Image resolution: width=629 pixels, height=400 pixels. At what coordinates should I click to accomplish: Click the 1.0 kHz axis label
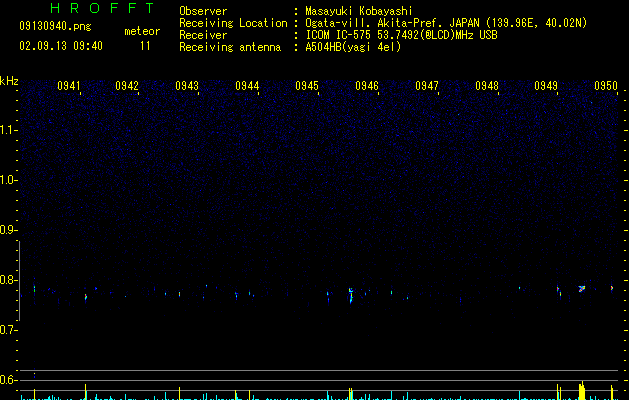[x=8, y=180]
